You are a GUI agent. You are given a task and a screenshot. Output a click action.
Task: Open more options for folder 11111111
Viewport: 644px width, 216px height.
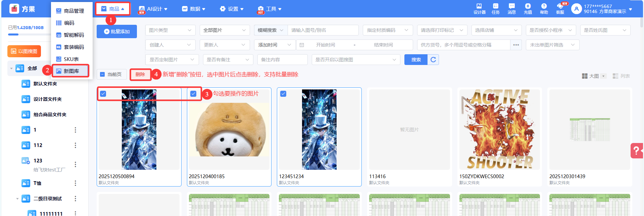click(75, 213)
